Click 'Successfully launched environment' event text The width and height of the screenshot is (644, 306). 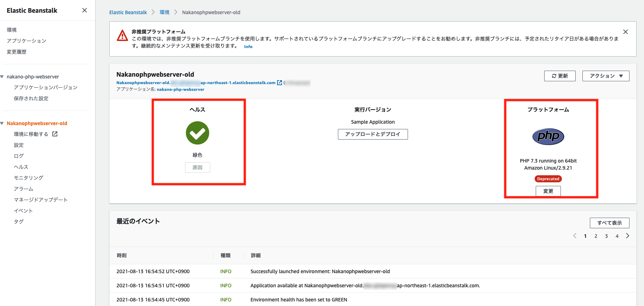point(320,271)
